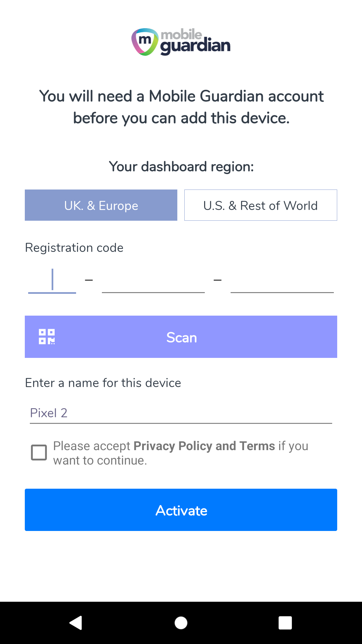
Task: Switch region to U.S. & Rest of World
Action: (260, 205)
